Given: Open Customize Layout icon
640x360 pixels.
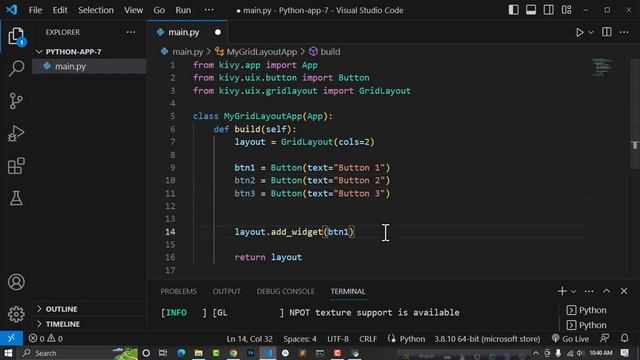Looking at the screenshot, I should coord(567,10).
